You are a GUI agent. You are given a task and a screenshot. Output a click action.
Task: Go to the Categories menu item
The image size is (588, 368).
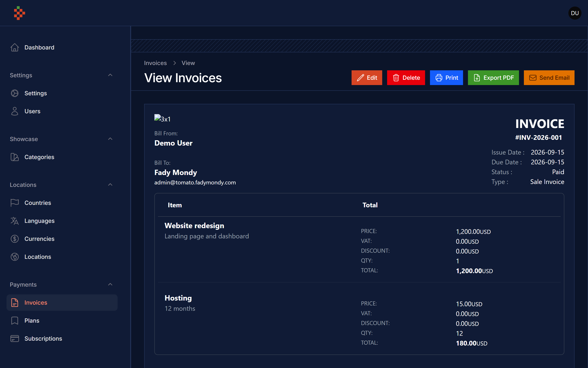[x=62, y=157]
